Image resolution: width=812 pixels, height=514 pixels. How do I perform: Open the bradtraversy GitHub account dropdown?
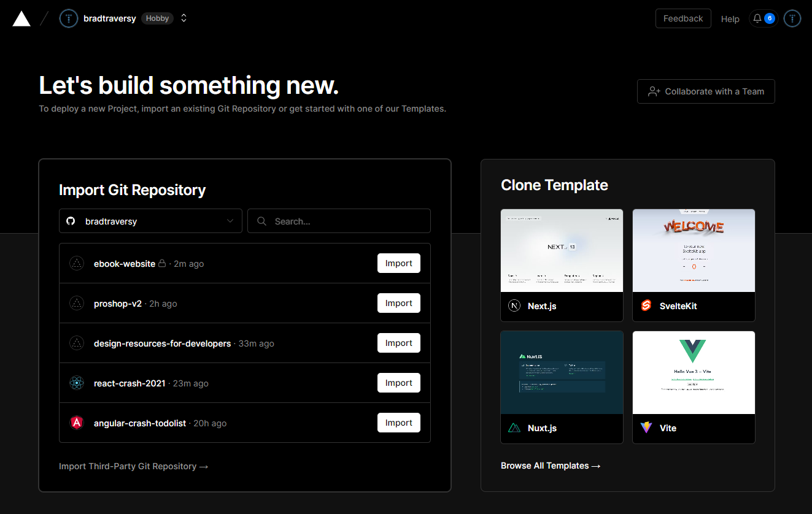(x=150, y=221)
